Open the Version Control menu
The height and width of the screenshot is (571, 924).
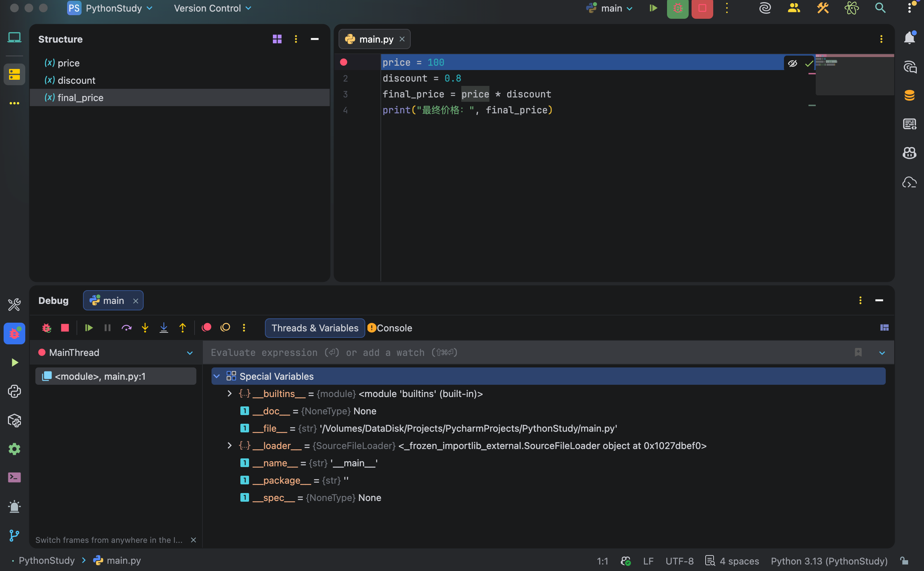(212, 8)
